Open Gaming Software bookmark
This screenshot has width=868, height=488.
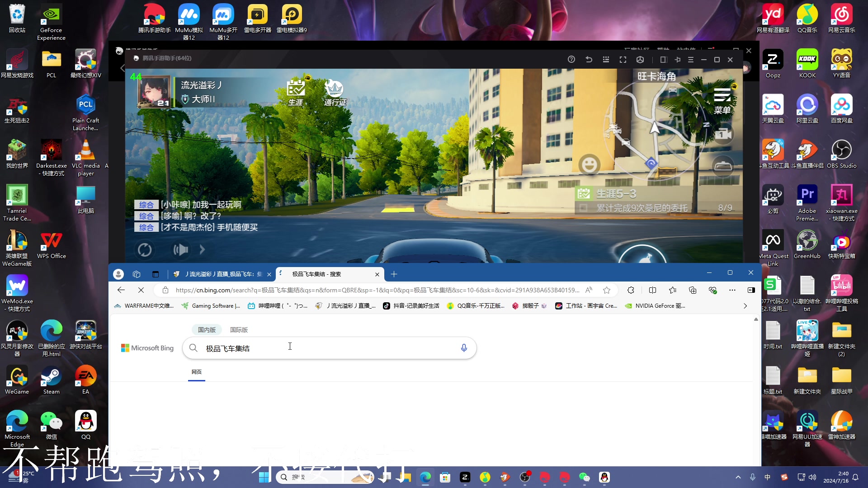coord(211,306)
